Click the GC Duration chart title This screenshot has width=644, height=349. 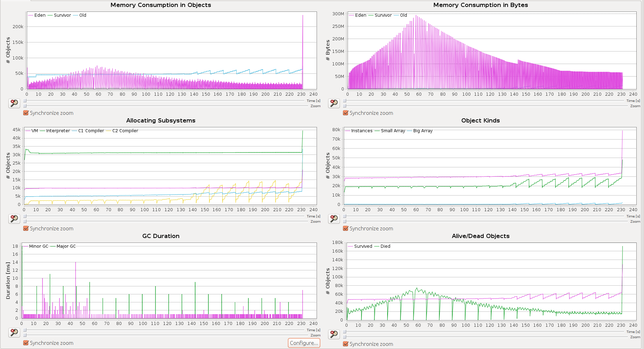coord(161,236)
